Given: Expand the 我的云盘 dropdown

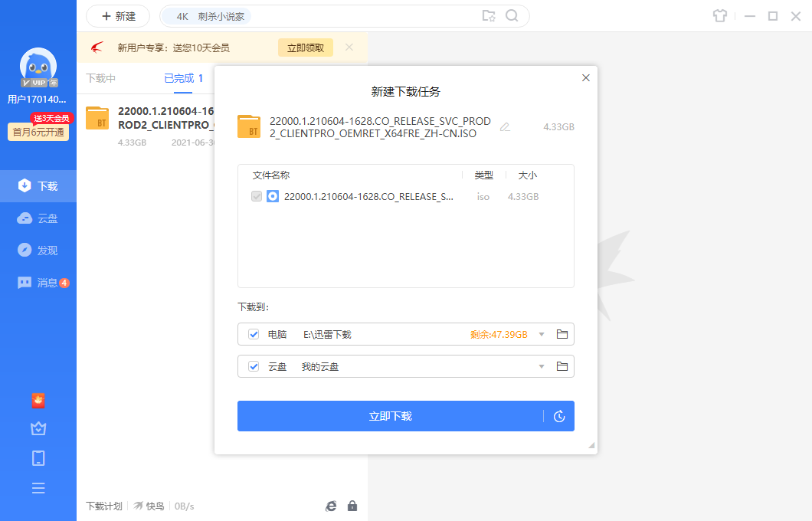Looking at the screenshot, I should [542, 366].
